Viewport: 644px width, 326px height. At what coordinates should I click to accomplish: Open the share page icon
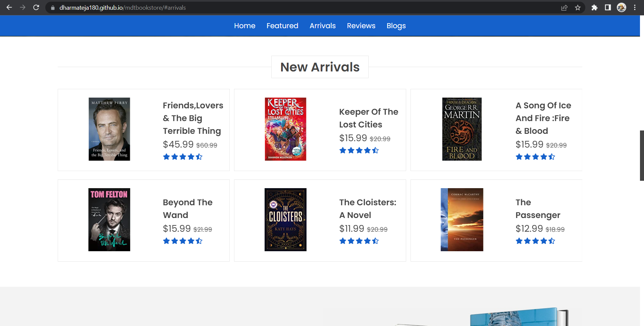[565, 7]
